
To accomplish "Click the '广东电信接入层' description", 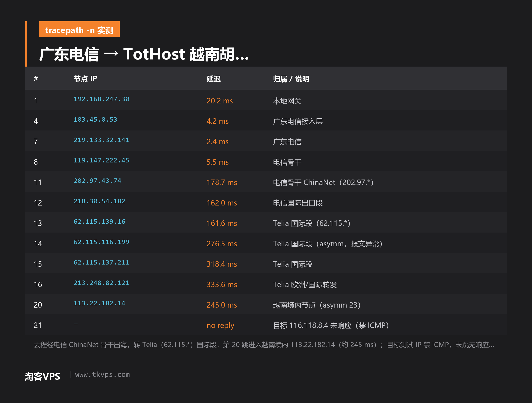I will 298,121.
